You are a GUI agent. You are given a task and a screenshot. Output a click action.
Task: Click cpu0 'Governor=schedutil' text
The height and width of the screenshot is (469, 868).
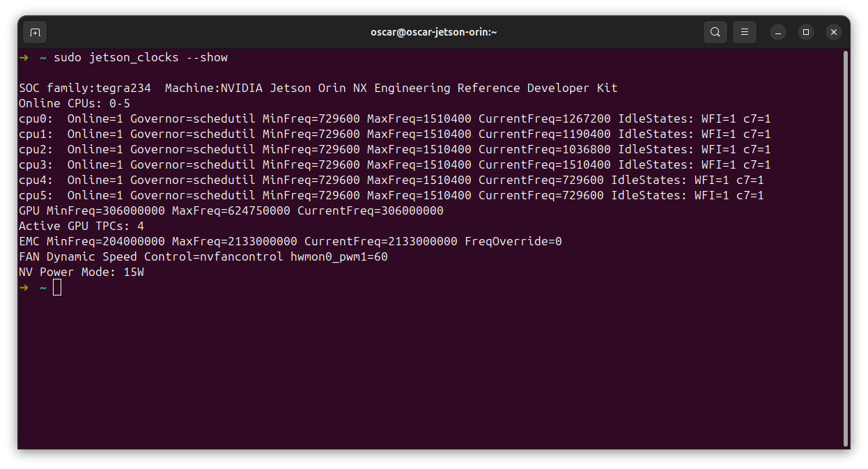(193, 118)
